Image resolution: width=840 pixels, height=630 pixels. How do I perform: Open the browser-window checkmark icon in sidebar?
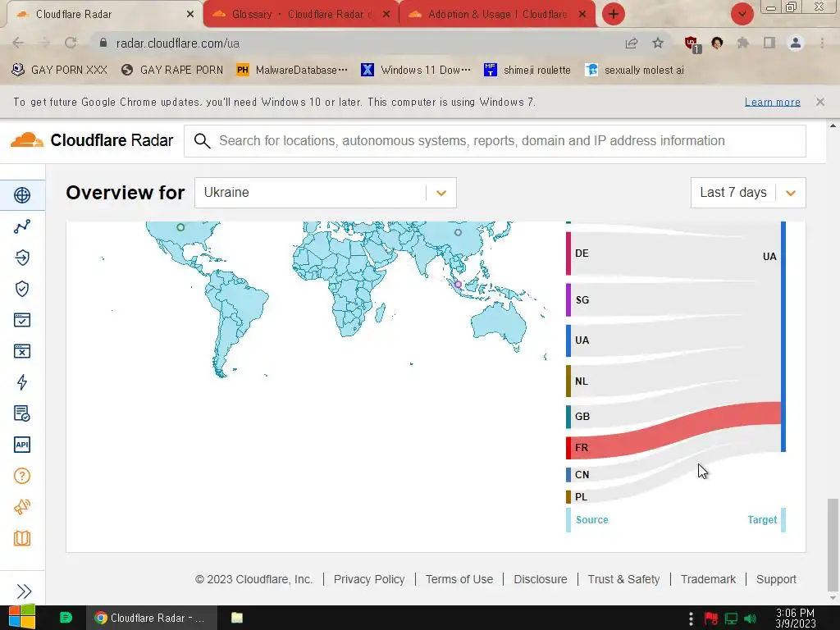click(x=22, y=320)
